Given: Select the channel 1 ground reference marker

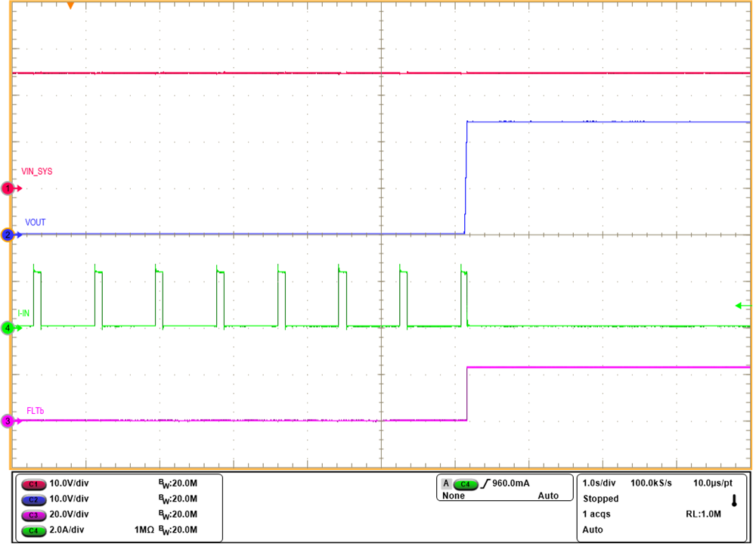Looking at the screenshot, I should coord(7,188).
